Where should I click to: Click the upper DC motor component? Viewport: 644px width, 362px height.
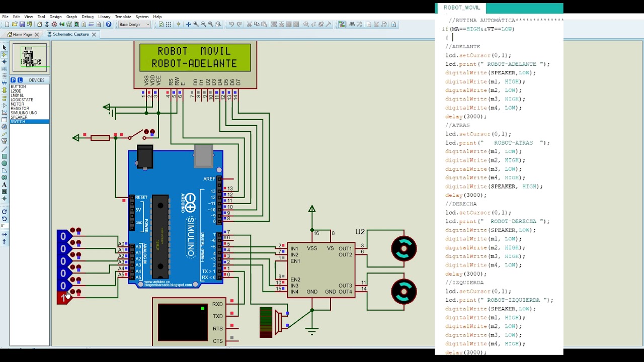tap(404, 248)
